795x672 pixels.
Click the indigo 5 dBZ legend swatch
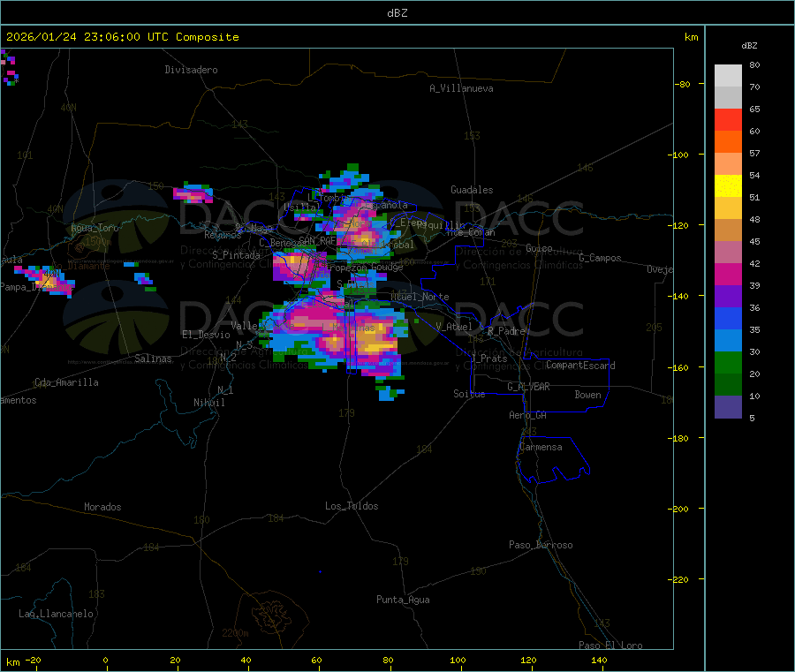(728, 406)
